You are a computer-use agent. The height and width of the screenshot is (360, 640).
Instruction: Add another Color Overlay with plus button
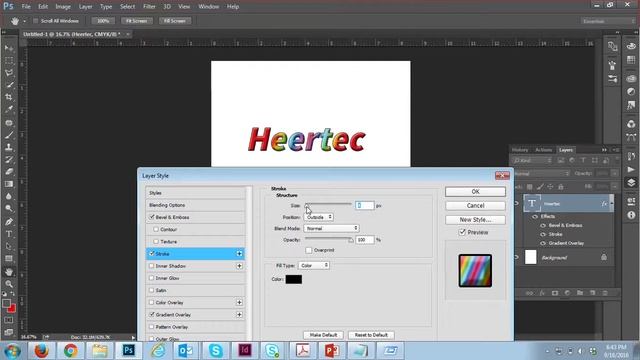click(x=239, y=302)
